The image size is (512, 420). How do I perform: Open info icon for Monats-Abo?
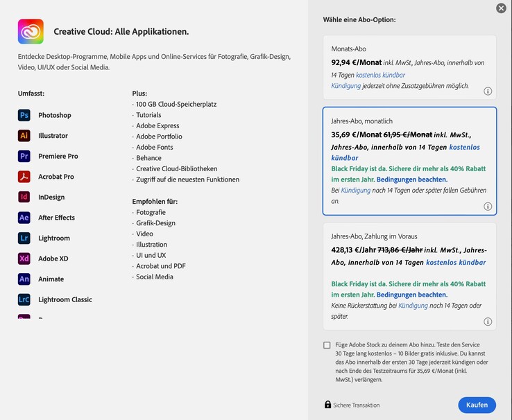click(x=488, y=91)
